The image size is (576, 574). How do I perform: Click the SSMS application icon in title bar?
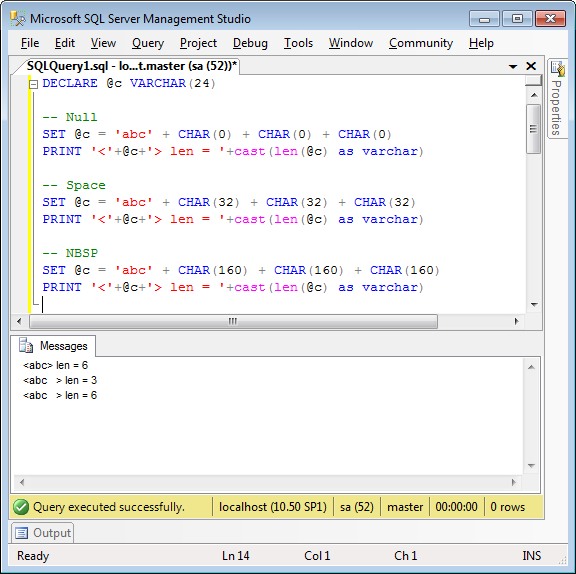18,18
